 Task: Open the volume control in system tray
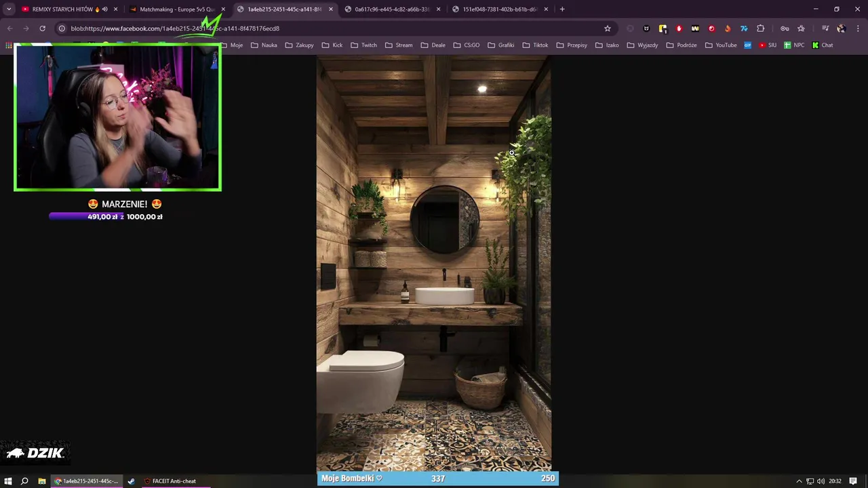pyautogui.click(x=821, y=481)
